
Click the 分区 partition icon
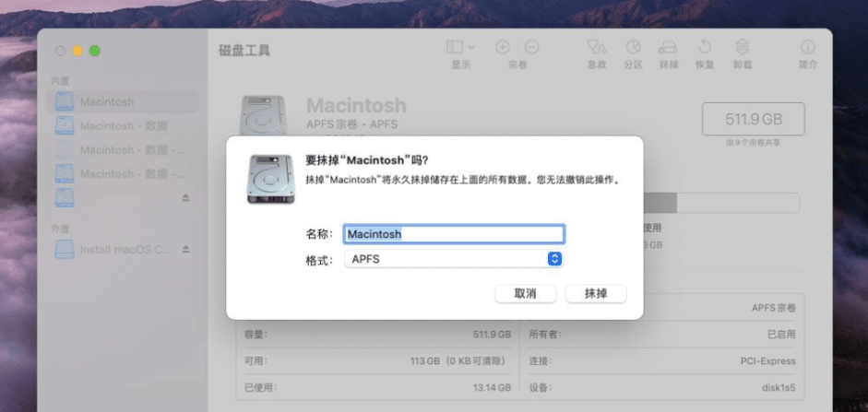(634, 47)
